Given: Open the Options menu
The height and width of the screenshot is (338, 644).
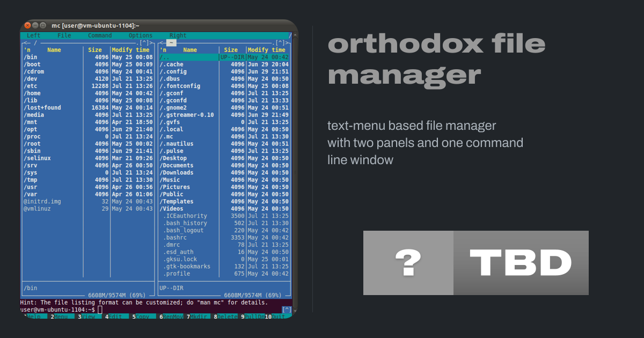Looking at the screenshot, I should point(141,35).
